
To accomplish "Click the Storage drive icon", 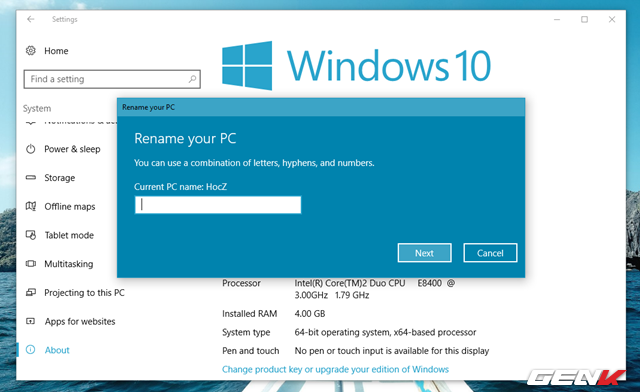I will 31,178.
